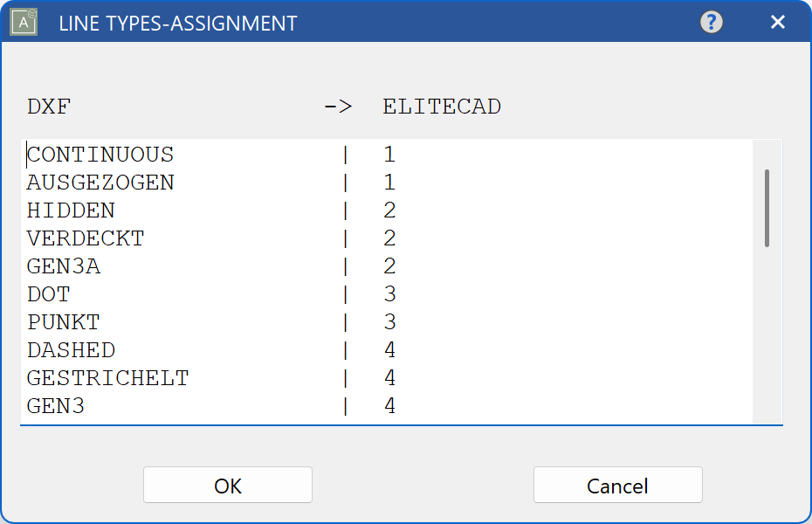
Task: Select the GESTRICHELT assignment row
Action: (x=107, y=378)
